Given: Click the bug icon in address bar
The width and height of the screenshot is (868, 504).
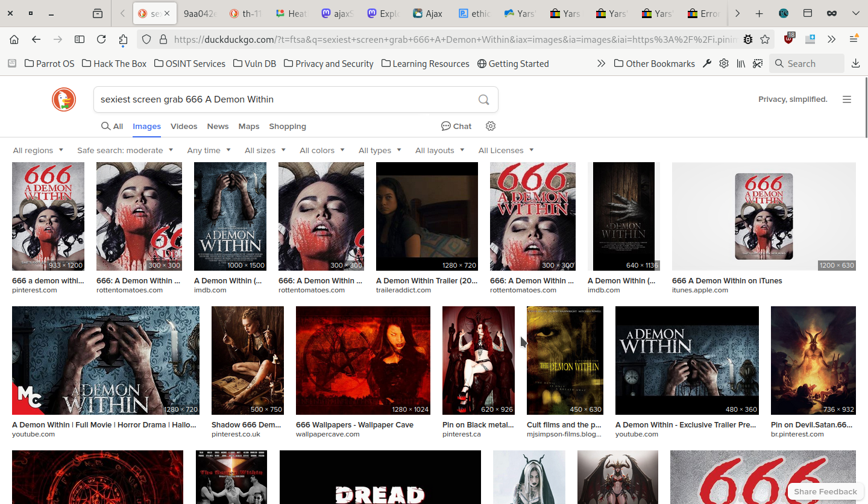Looking at the screenshot, I should click(x=748, y=39).
